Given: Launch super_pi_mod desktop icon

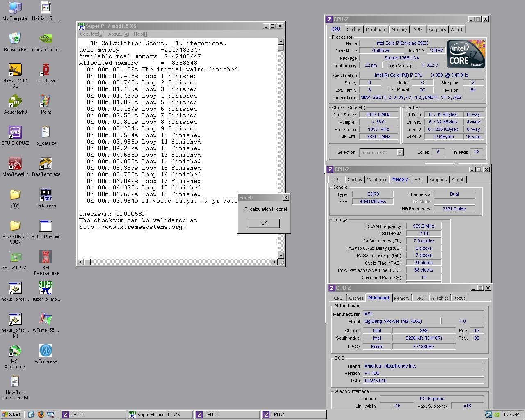Looking at the screenshot, I should (46, 291).
